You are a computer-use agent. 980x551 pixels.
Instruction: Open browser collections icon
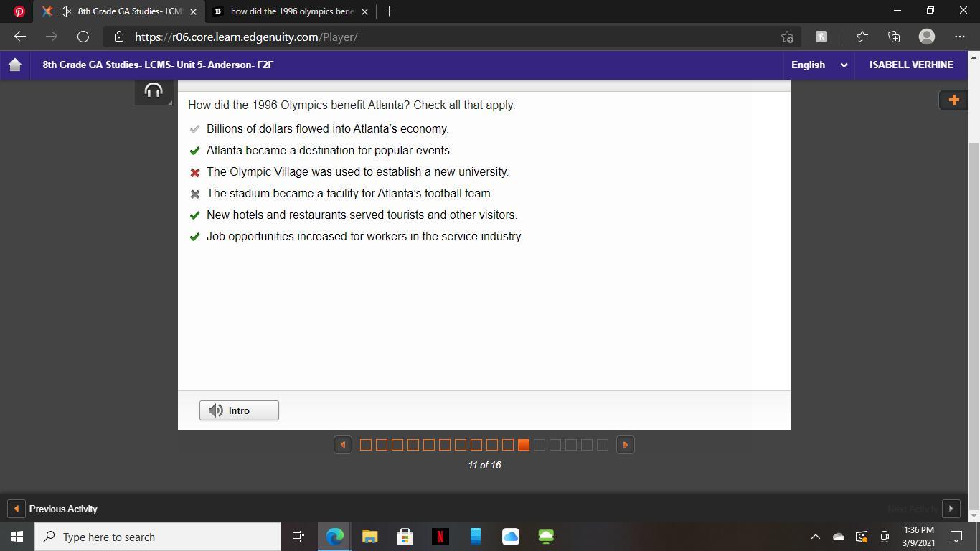point(894,37)
